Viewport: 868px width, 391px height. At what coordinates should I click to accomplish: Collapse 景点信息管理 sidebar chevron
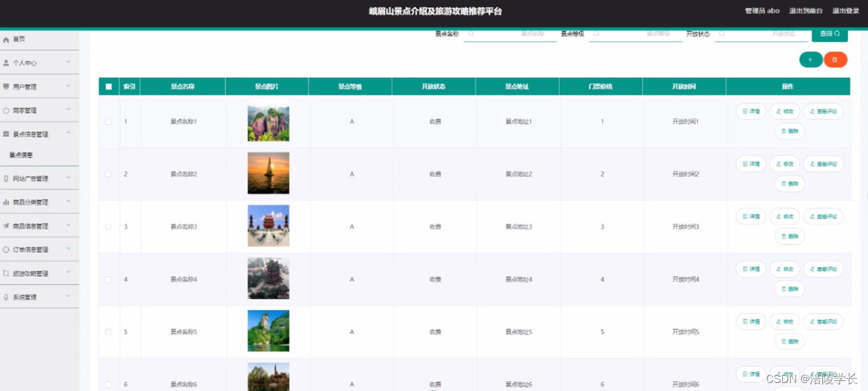[x=68, y=133]
